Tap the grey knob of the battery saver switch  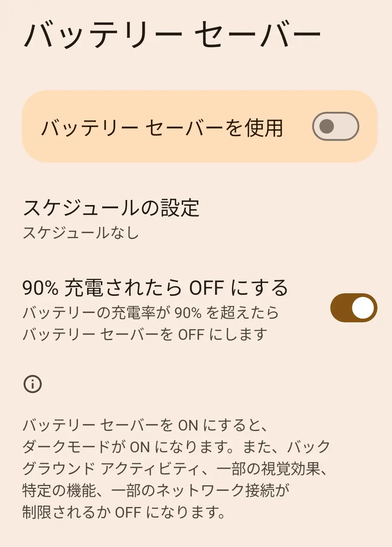click(327, 126)
